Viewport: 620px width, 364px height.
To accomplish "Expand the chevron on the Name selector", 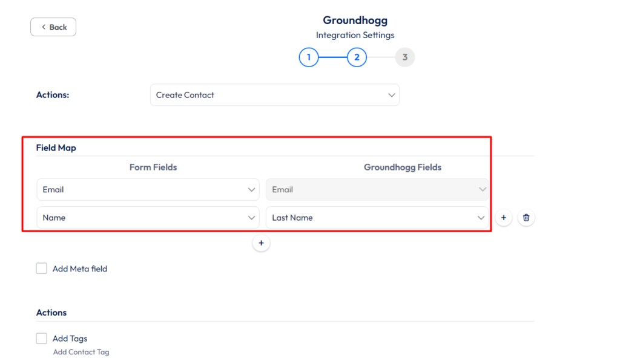I will (x=252, y=218).
